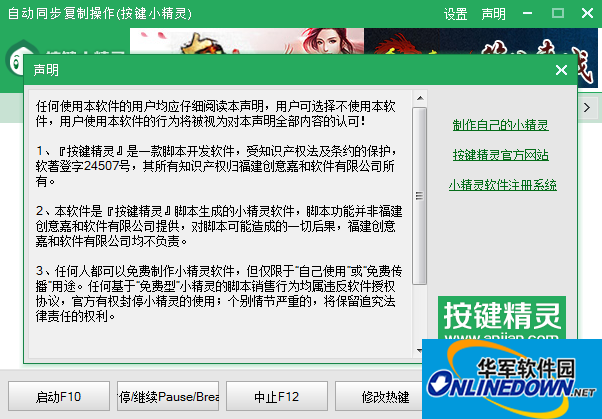
Task: Click the paragraph starting with 2、本软件是
Action: pos(219,226)
